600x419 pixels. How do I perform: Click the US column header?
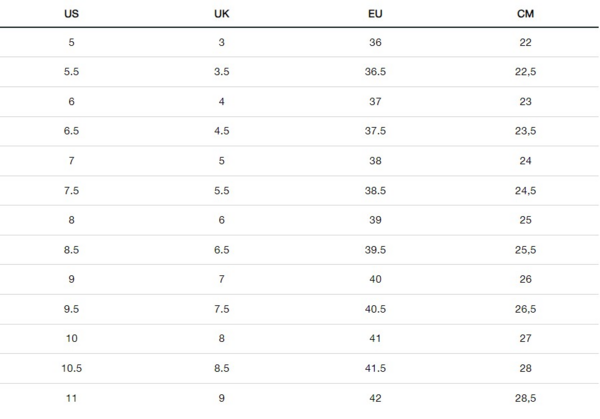72,13
